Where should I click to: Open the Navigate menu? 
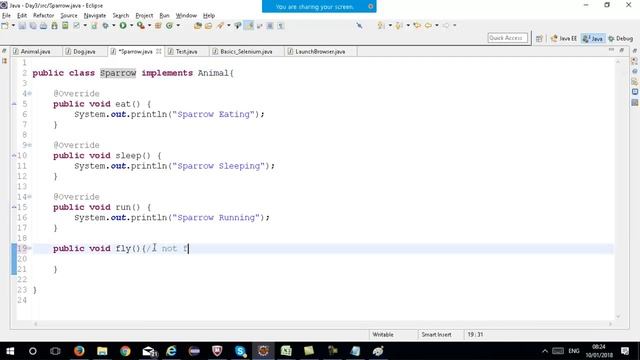95,16
